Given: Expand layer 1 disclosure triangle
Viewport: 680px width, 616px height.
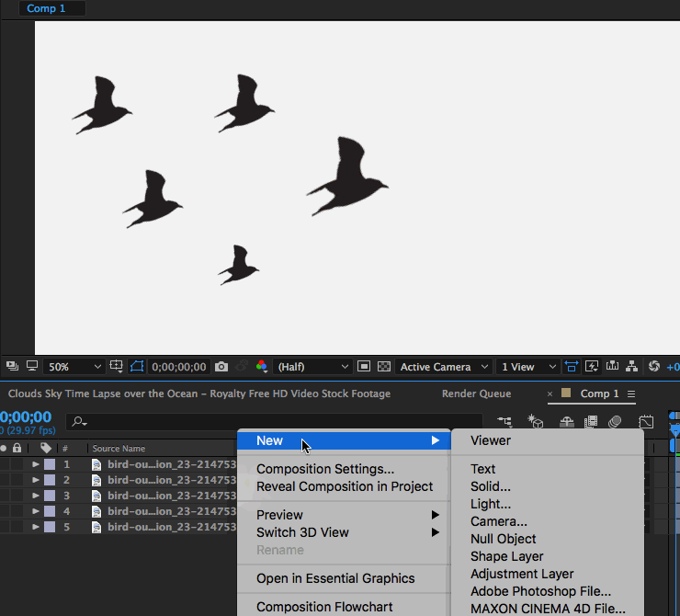Looking at the screenshot, I should coord(36,464).
